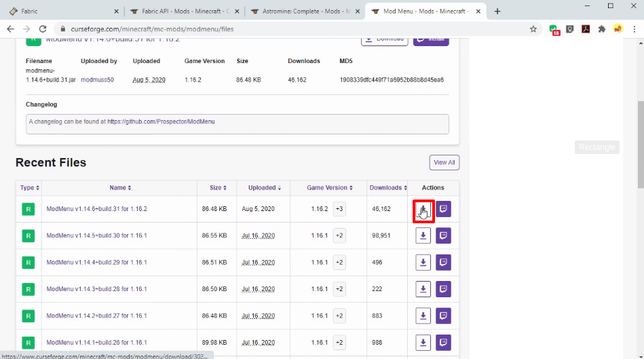Install ModMenu v1.14.3+build.28 via Twitch

tap(443, 289)
